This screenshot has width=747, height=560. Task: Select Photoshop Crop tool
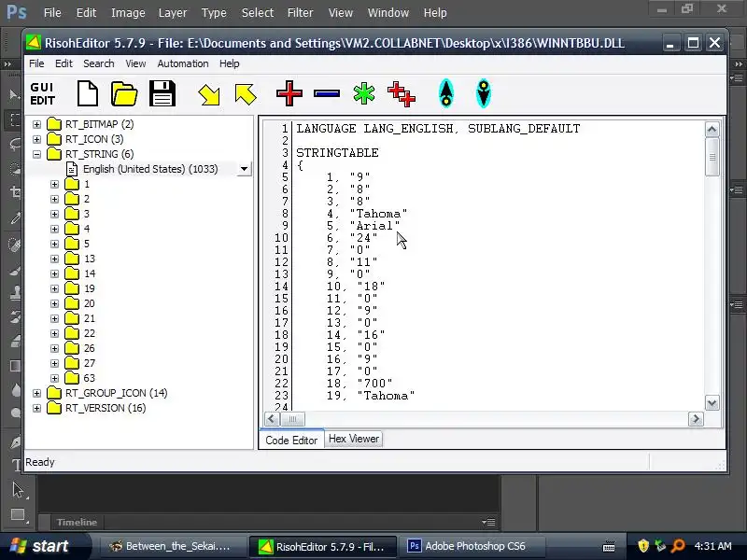pyautogui.click(x=15, y=192)
